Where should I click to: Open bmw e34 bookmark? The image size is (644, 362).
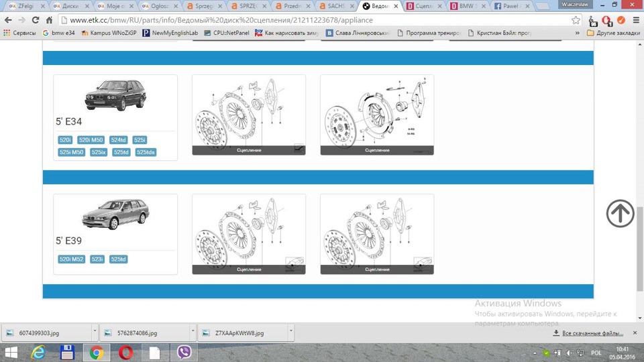coord(59,33)
